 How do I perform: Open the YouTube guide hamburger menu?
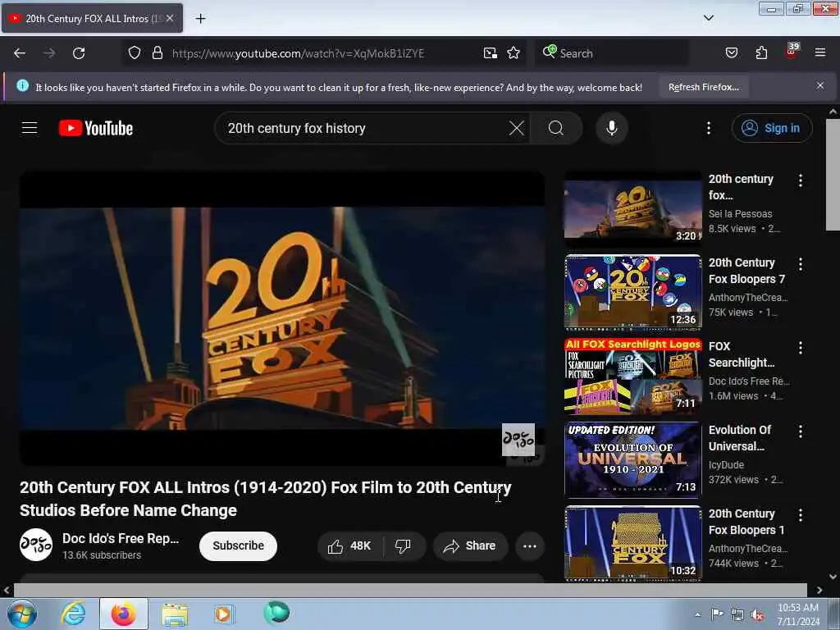[30, 128]
